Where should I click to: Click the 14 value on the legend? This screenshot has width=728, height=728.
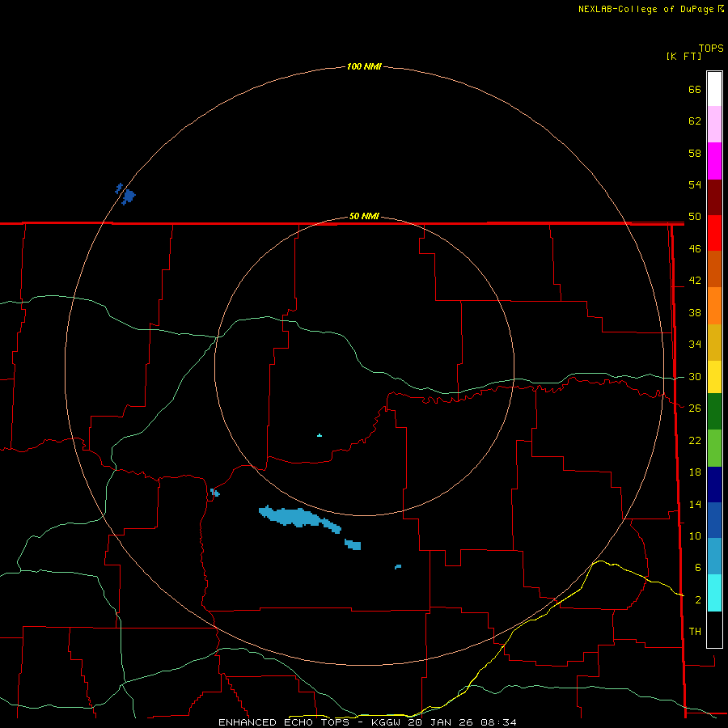tap(695, 504)
